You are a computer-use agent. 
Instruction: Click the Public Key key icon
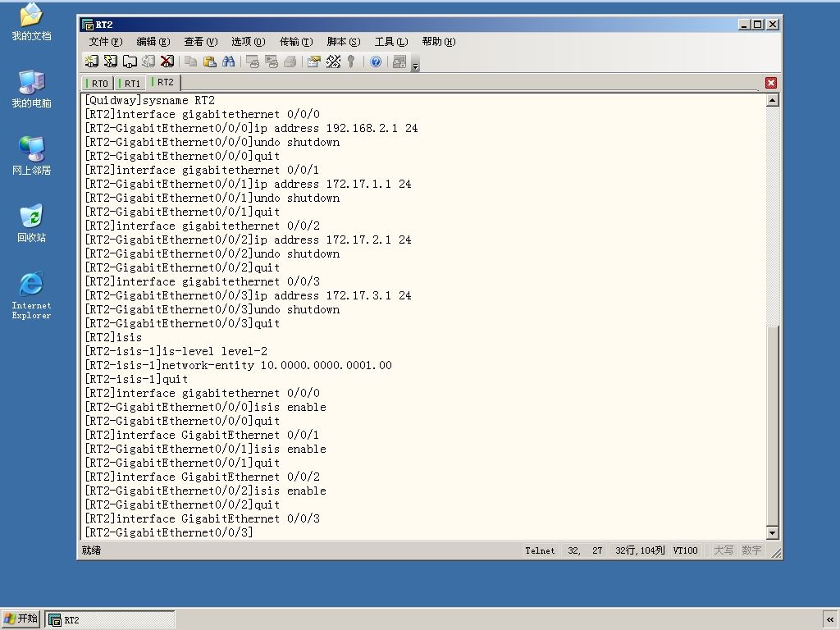pyautogui.click(x=351, y=62)
